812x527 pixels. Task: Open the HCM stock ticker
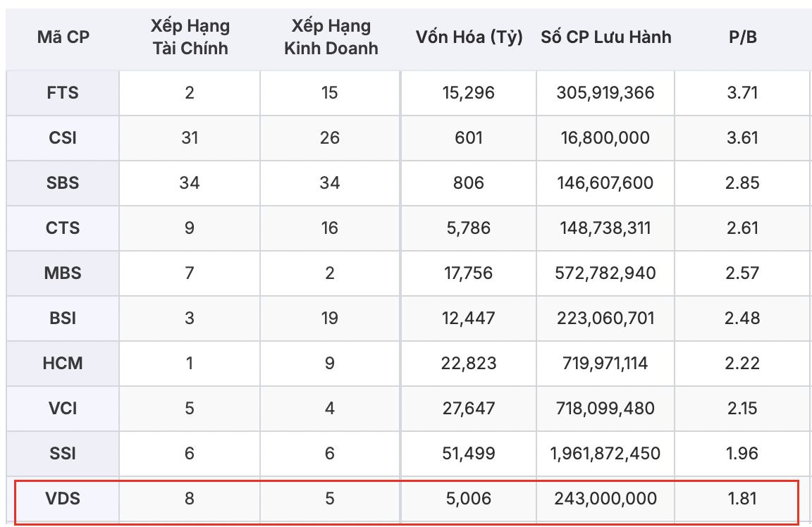pos(63,364)
